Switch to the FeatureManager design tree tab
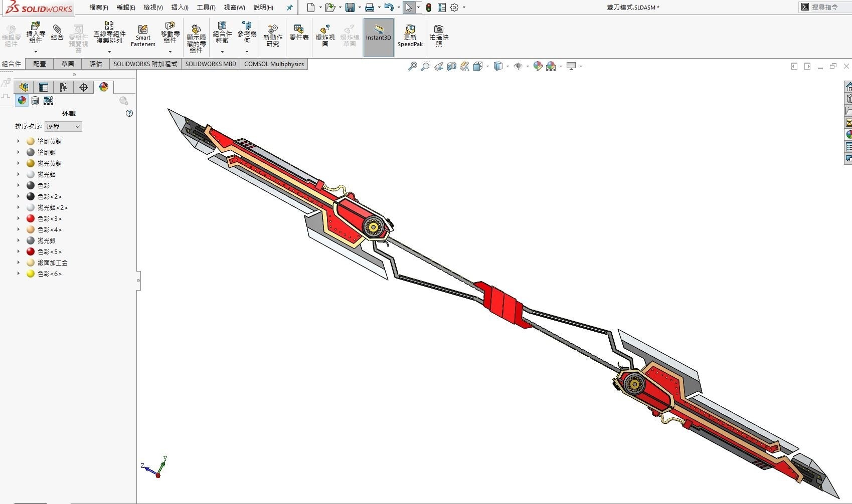Viewport: 852px width, 504px height. tap(23, 87)
